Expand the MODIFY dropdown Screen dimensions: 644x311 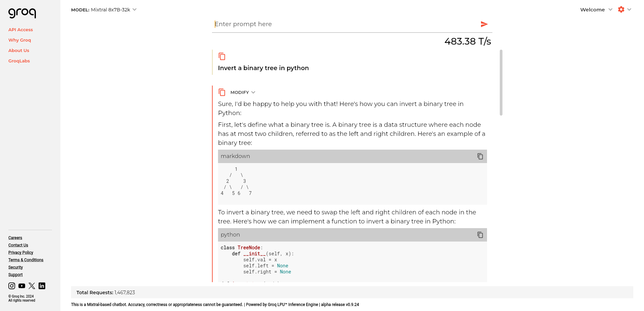click(x=243, y=92)
